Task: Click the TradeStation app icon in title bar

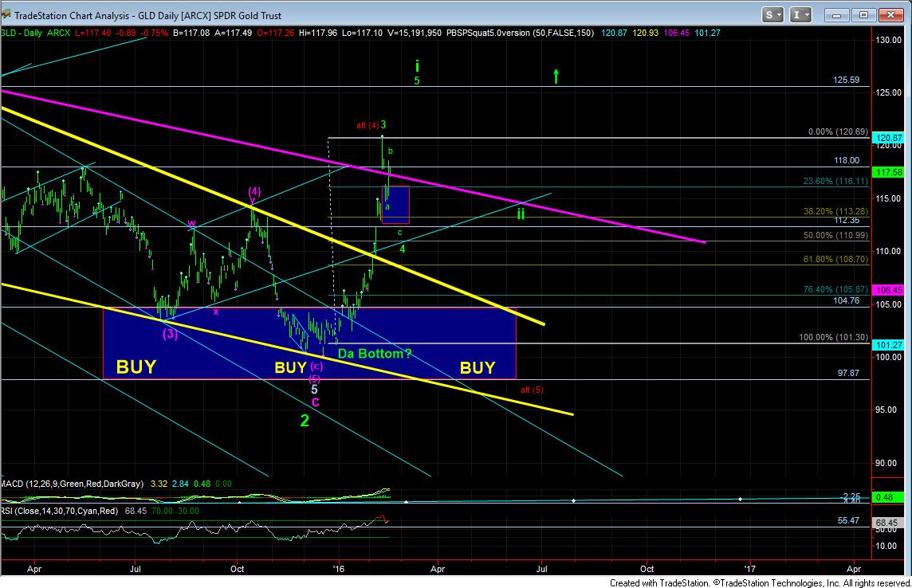Action: (6, 15)
